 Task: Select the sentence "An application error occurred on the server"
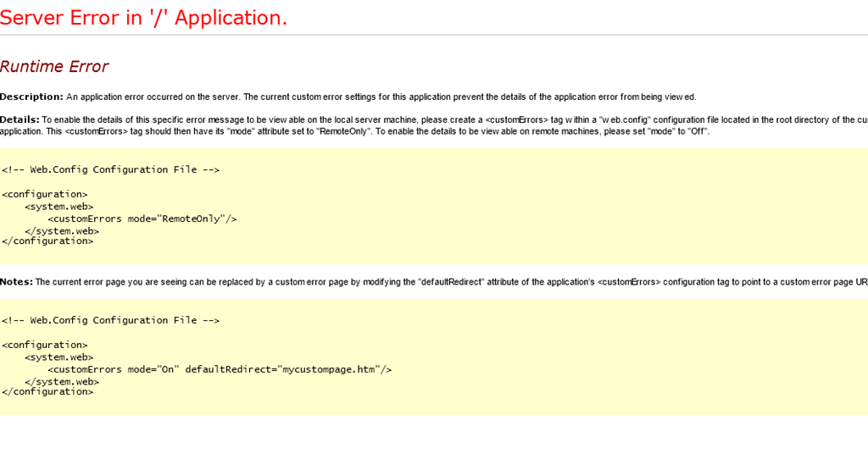pyautogui.click(x=153, y=97)
